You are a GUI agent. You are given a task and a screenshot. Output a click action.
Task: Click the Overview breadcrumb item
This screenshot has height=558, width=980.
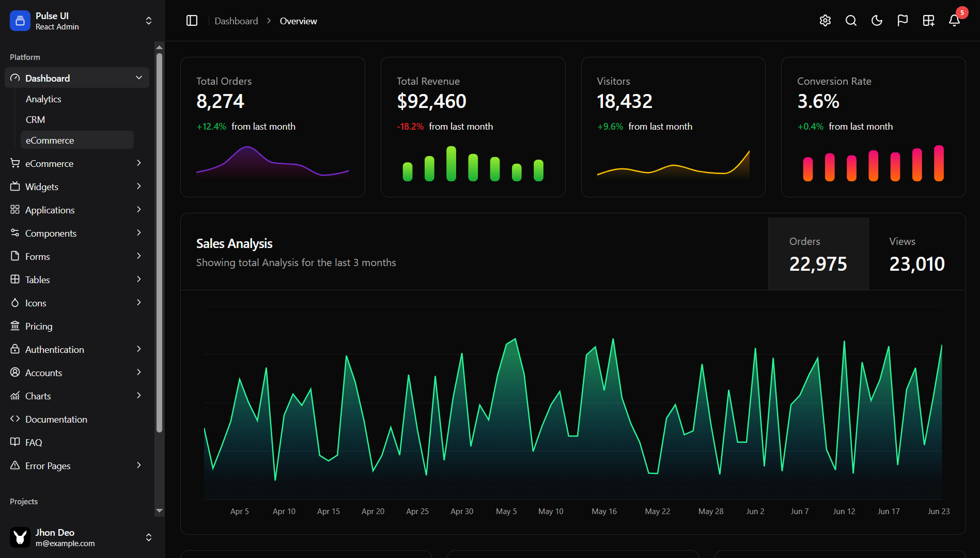pos(298,21)
